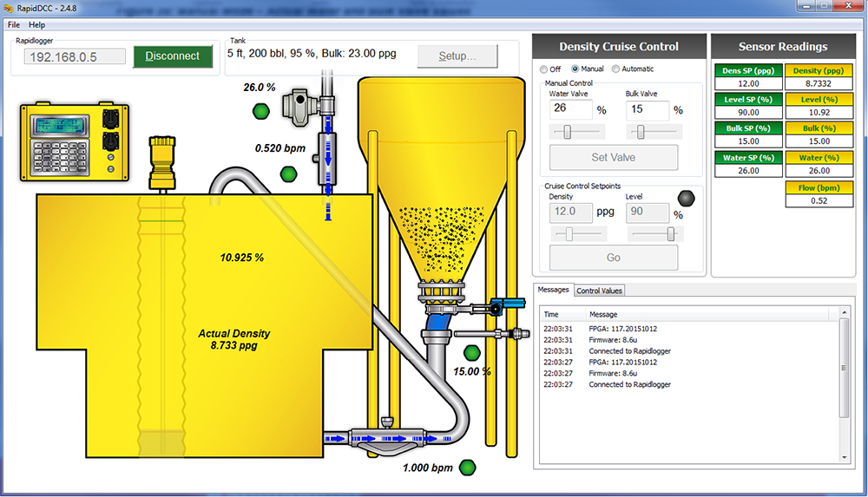This screenshot has width=868, height=497.
Task: Open the File menu
Action: [x=14, y=25]
